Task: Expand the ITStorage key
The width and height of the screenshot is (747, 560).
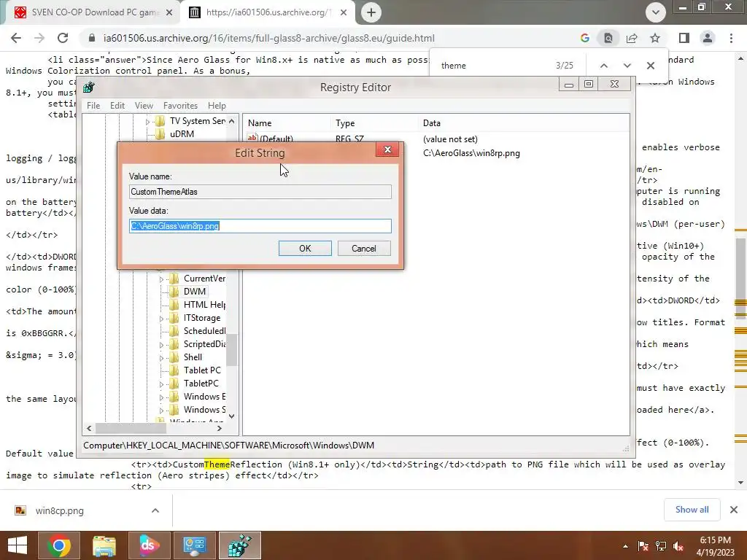Action: click(x=161, y=319)
